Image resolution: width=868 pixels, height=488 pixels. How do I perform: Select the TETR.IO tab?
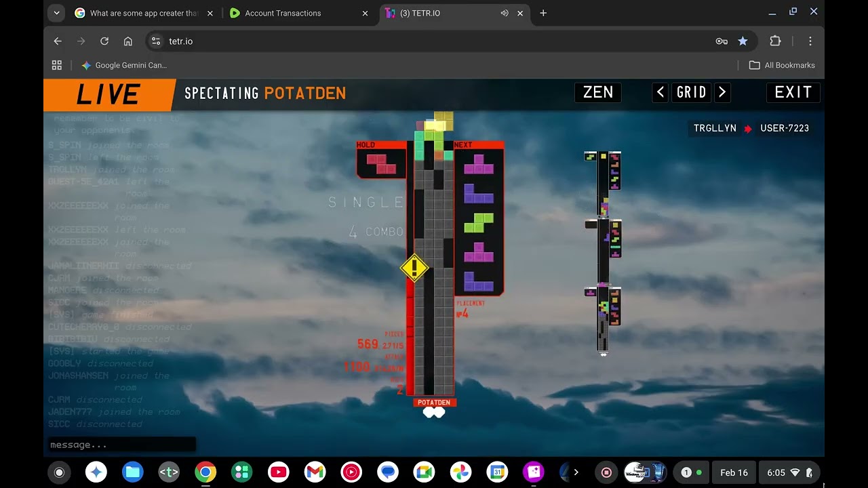point(454,13)
